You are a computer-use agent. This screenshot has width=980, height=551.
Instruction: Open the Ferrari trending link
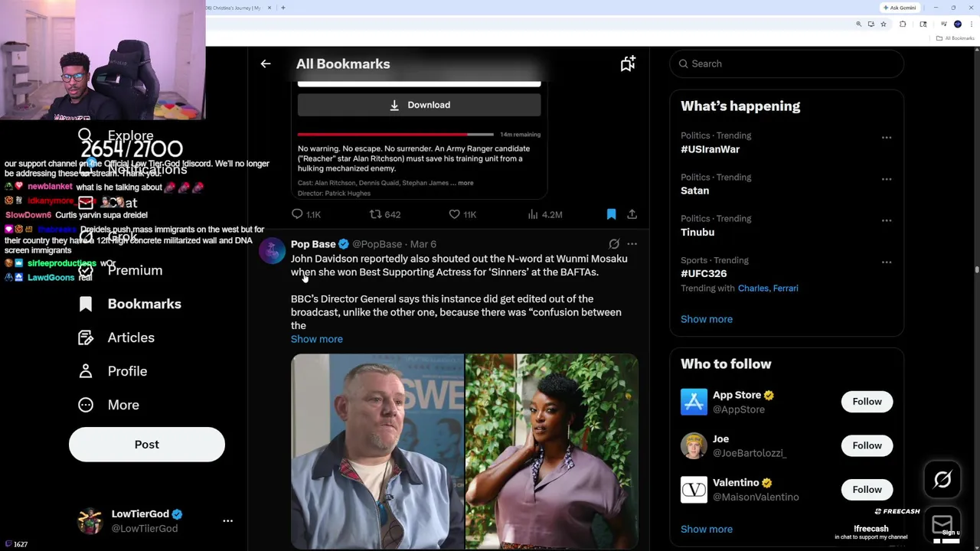click(786, 289)
